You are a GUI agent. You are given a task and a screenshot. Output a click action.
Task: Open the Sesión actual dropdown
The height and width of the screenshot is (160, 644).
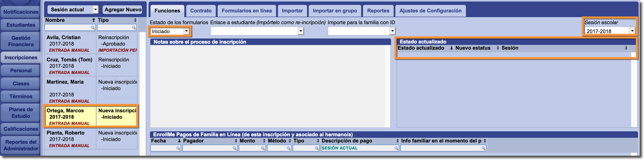tap(95, 10)
